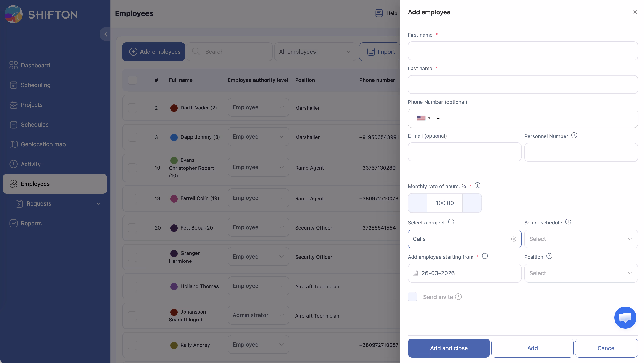
Task: Open the live chat bubble icon
Action: (x=625, y=318)
